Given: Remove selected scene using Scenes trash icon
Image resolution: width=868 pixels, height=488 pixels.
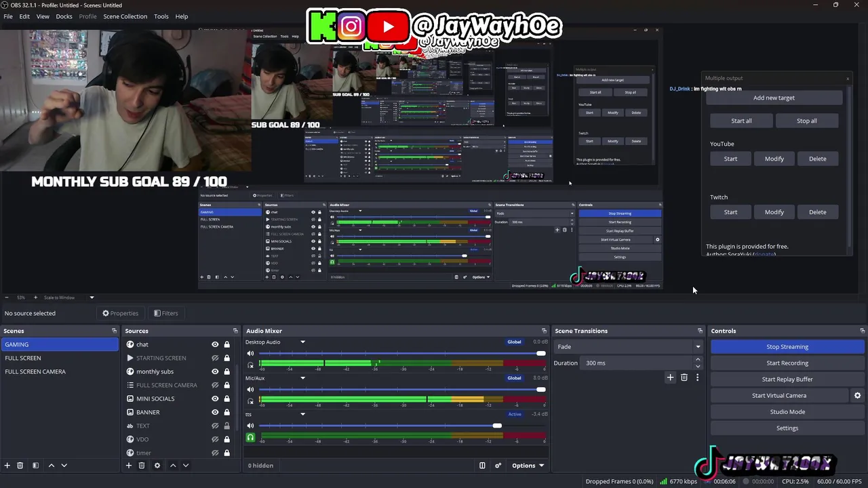Looking at the screenshot, I should pyautogui.click(x=20, y=466).
